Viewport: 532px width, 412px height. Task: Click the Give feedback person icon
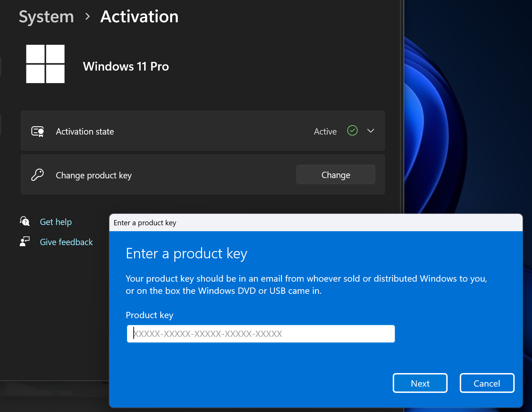click(24, 241)
